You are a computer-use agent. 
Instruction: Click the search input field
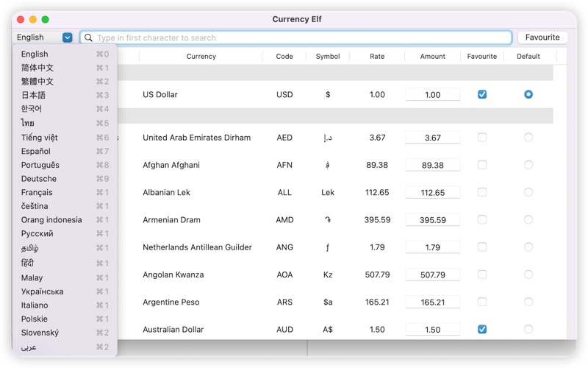click(x=301, y=38)
